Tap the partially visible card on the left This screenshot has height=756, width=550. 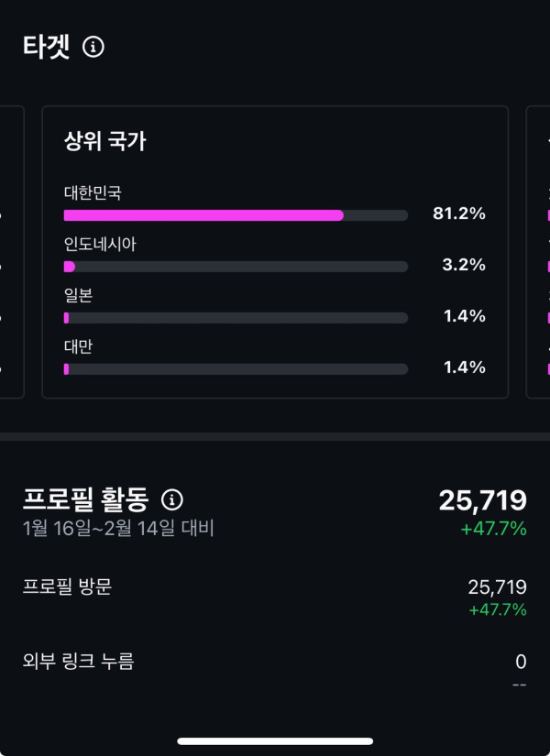(11, 252)
